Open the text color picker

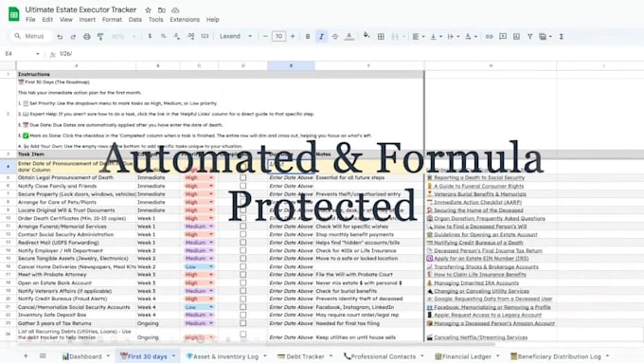(349, 37)
